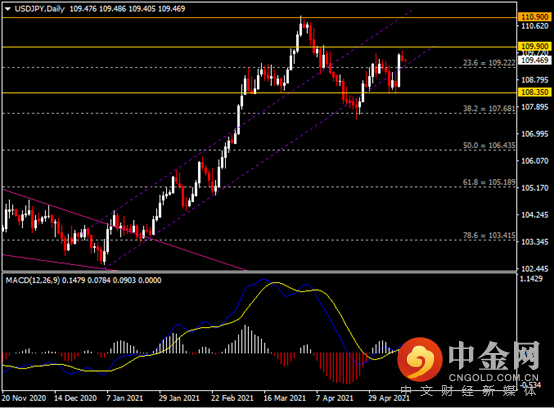Screen dimensions: 554x409
Task: Select the 23.6 = 109.222 Fibonacci label
Action: tap(489, 63)
